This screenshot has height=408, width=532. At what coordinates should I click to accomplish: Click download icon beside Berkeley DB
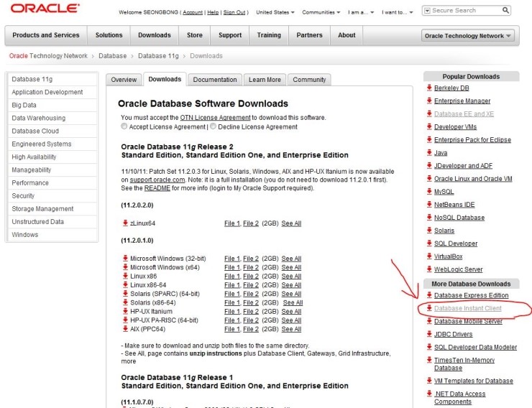(429, 88)
